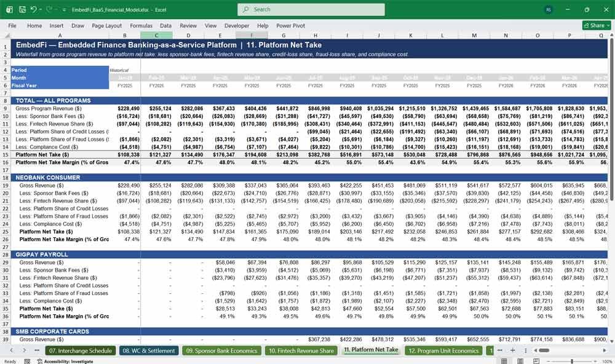Click the horizontal scrollbar thumb
Image resolution: width=615 pixels, height=364 pixels.
[x=544, y=350]
